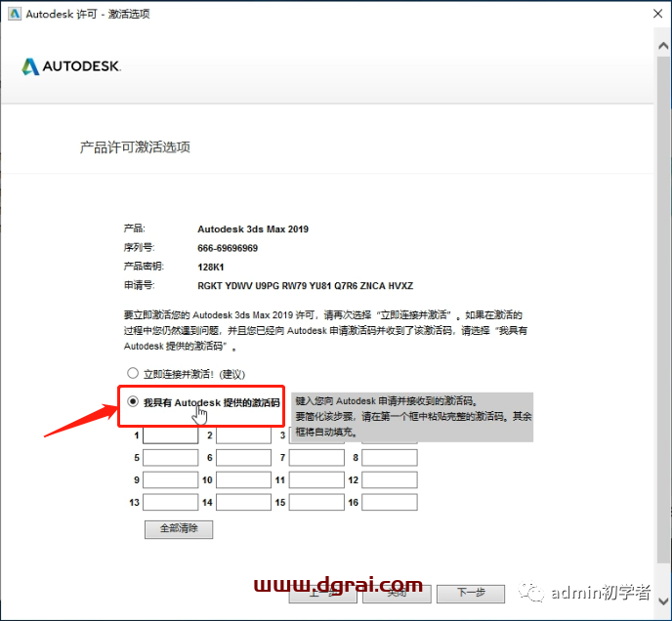Select the 立即连接并激活 (建议) radio option

point(133,373)
